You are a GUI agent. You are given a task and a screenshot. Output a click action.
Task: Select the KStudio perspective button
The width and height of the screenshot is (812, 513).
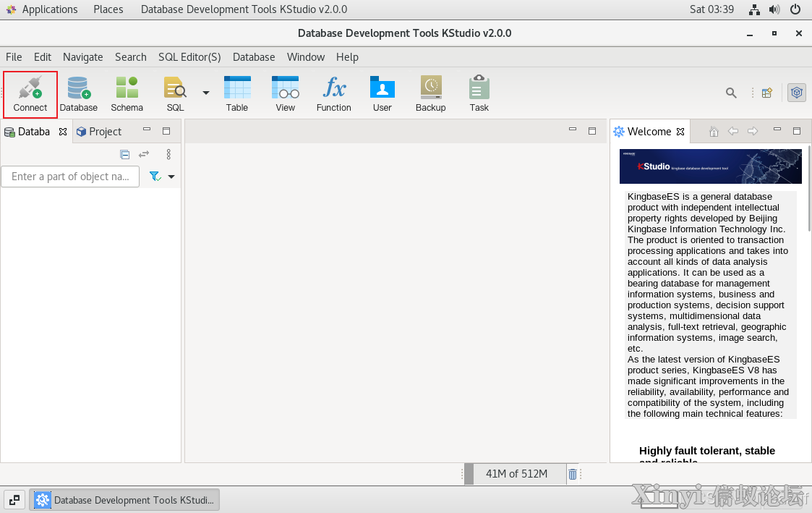click(797, 93)
